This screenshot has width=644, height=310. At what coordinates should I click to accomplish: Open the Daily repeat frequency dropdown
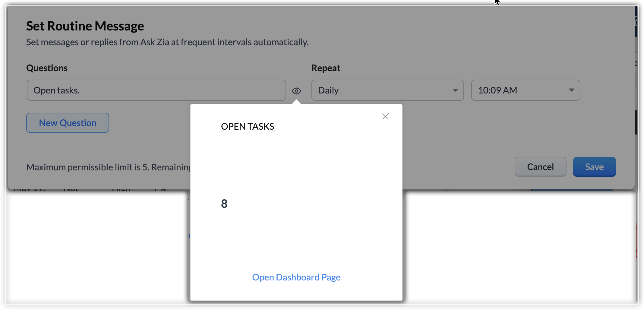coord(387,90)
